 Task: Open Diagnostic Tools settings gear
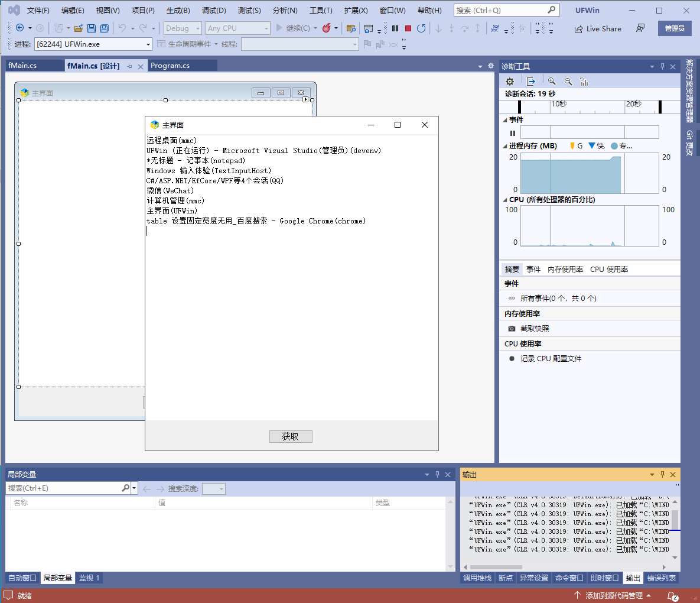[x=510, y=82]
